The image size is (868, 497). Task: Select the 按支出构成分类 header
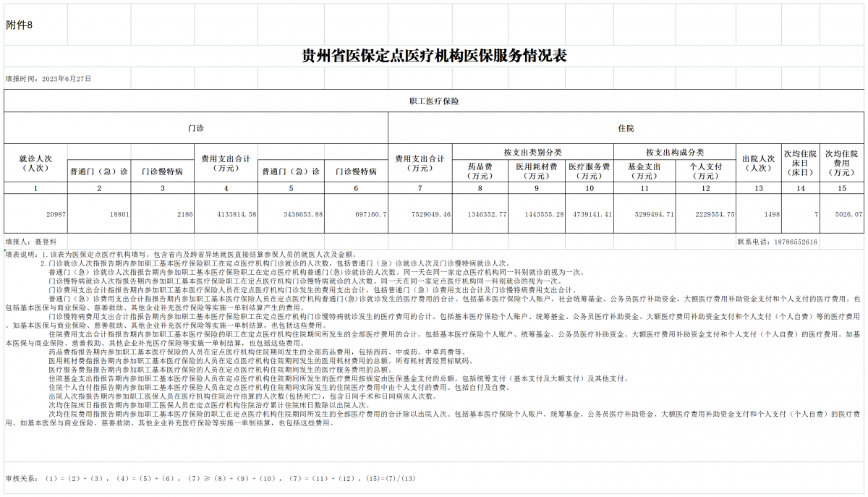tap(675, 152)
